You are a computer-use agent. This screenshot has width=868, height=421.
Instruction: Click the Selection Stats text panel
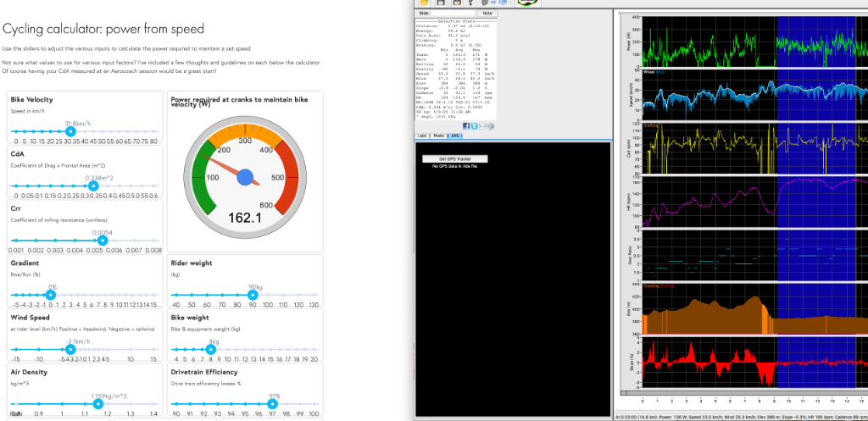pos(455,69)
